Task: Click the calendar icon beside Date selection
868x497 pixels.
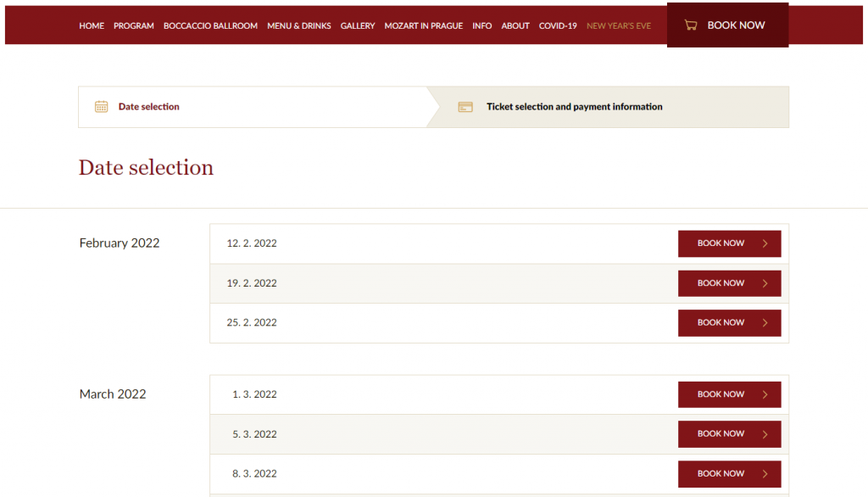Action: [102, 107]
